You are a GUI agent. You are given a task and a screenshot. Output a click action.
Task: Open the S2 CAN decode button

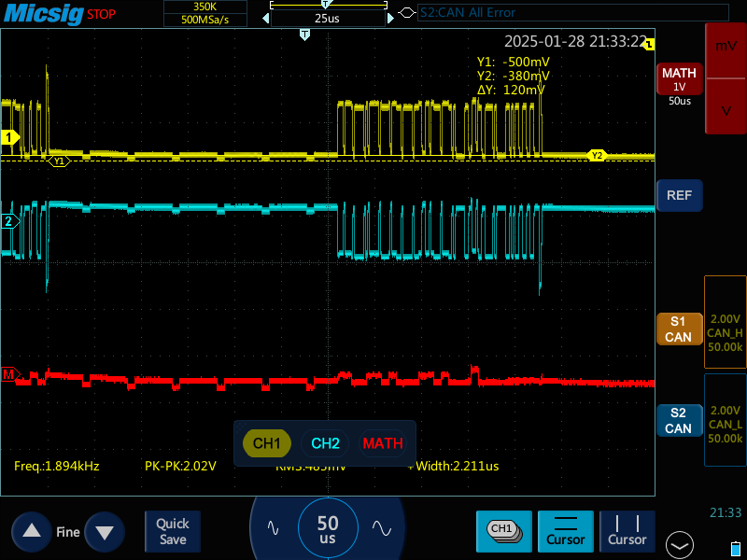tap(680, 421)
